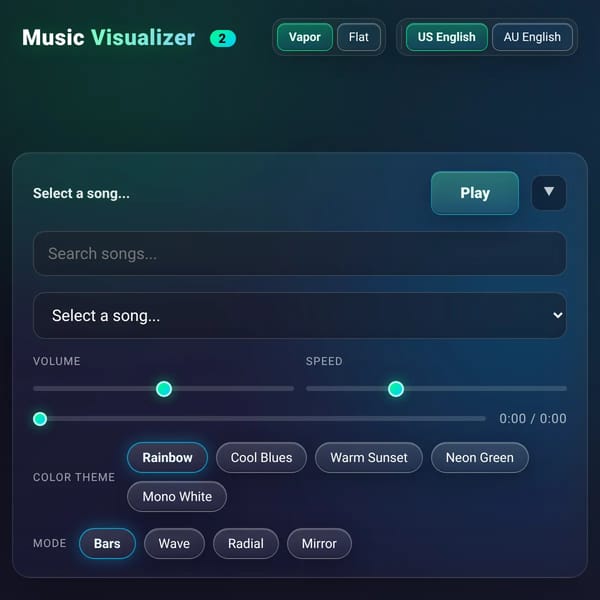The width and height of the screenshot is (600, 600).
Task: Click the 0:00 / 0:00 time readout
Action: pyautogui.click(x=533, y=419)
